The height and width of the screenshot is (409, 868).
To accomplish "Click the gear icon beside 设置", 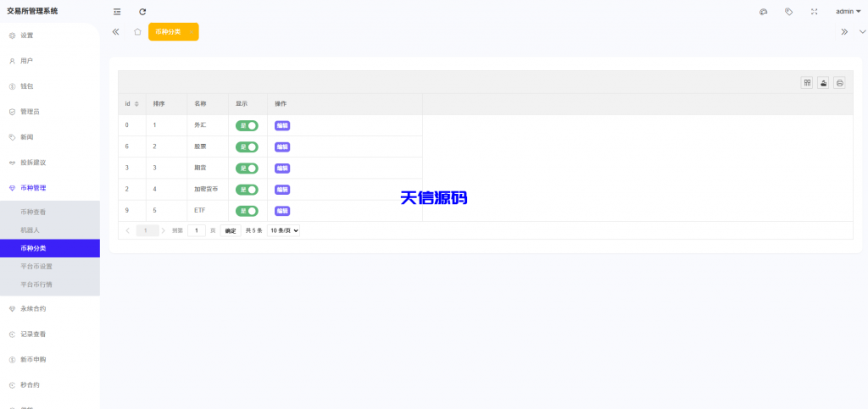I will click(x=12, y=36).
